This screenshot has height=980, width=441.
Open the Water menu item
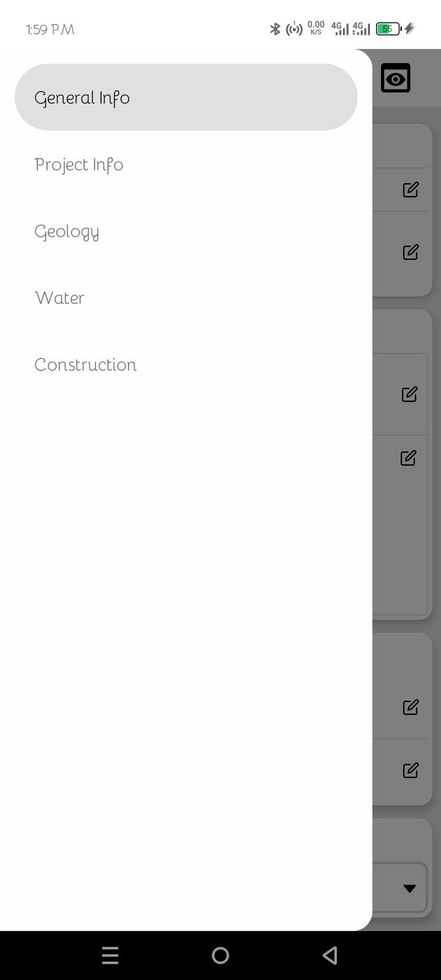click(59, 298)
